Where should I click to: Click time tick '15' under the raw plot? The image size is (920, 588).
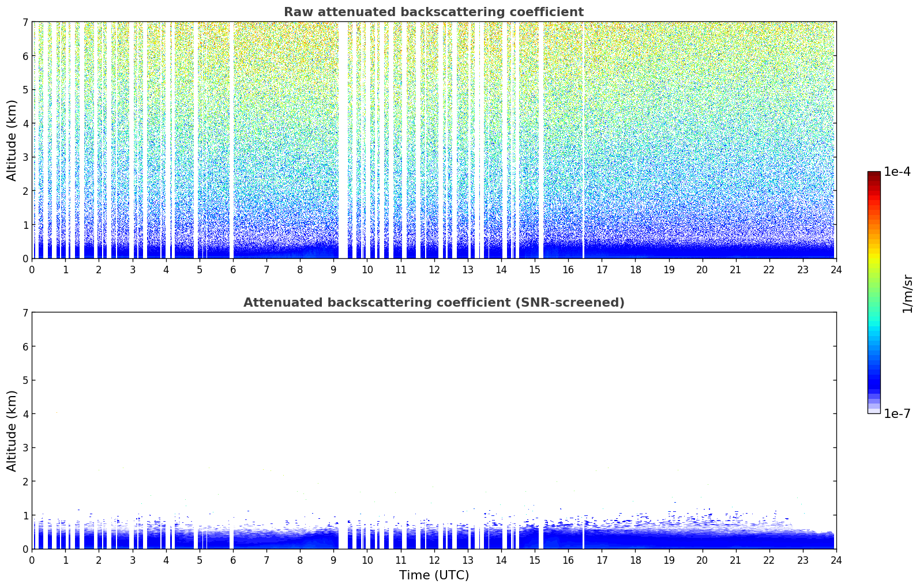click(x=535, y=269)
